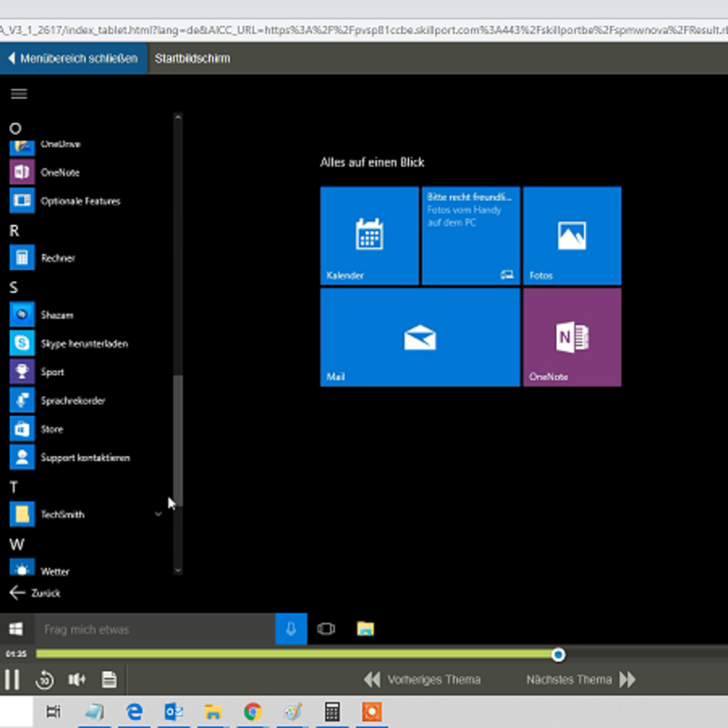728x728 pixels.
Task: Click the Skype herunterladen label
Action: (85, 344)
